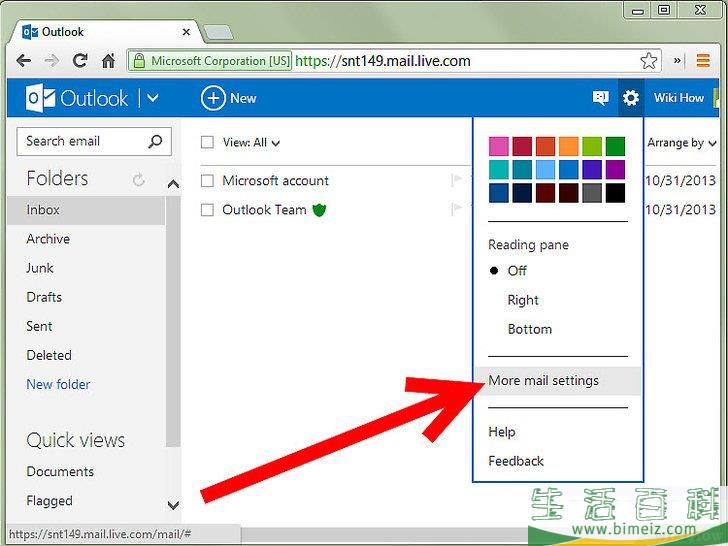Click the green padlock security icon
This screenshot has height=546, width=728.
pos(138,61)
